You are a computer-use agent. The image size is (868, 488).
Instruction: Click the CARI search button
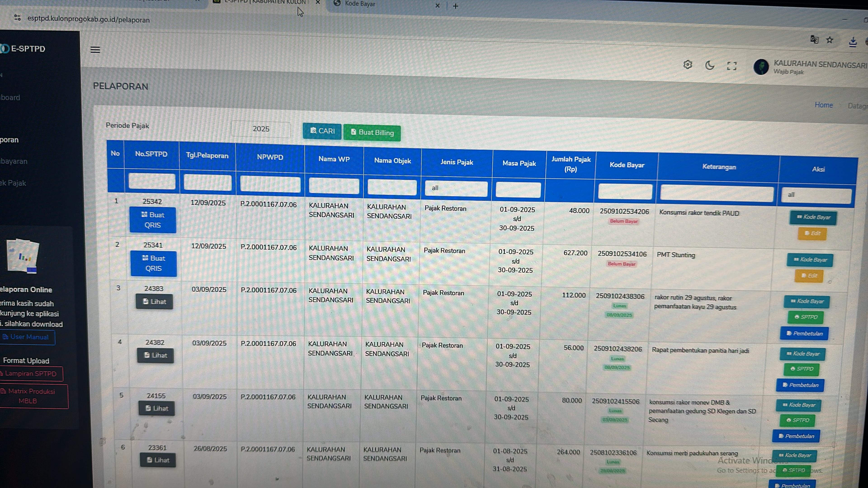[x=322, y=131]
